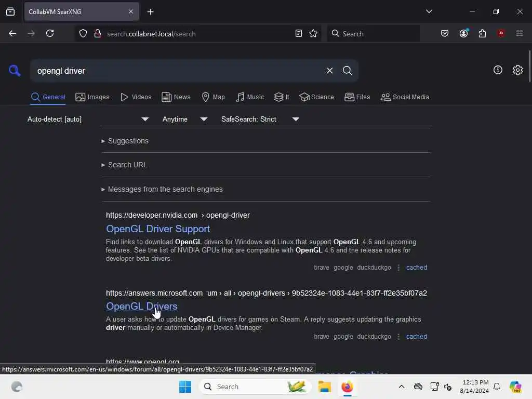This screenshot has height=399, width=532.
Task: Switch to the Files category
Action: pyautogui.click(x=357, y=97)
